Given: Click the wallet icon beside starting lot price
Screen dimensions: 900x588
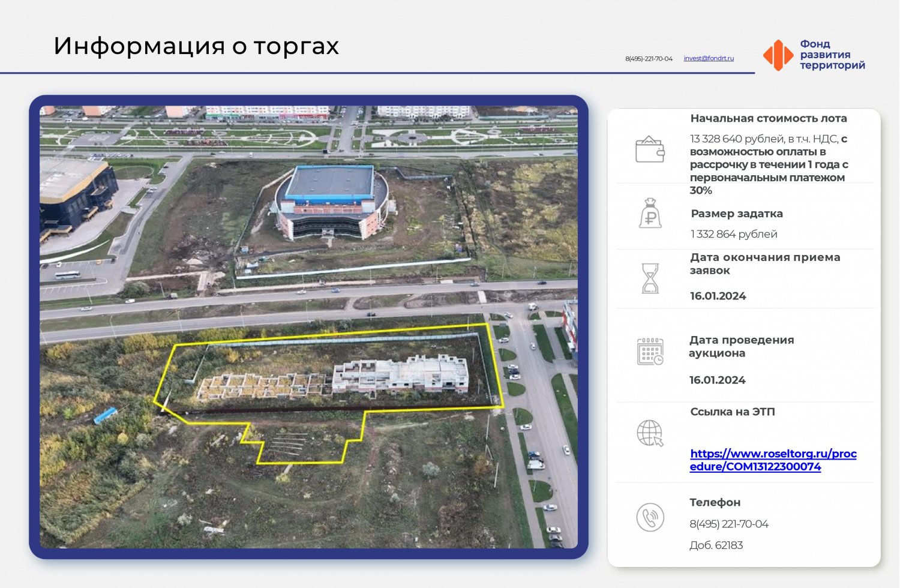Looking at the screenshot, I should pos(650,149).
